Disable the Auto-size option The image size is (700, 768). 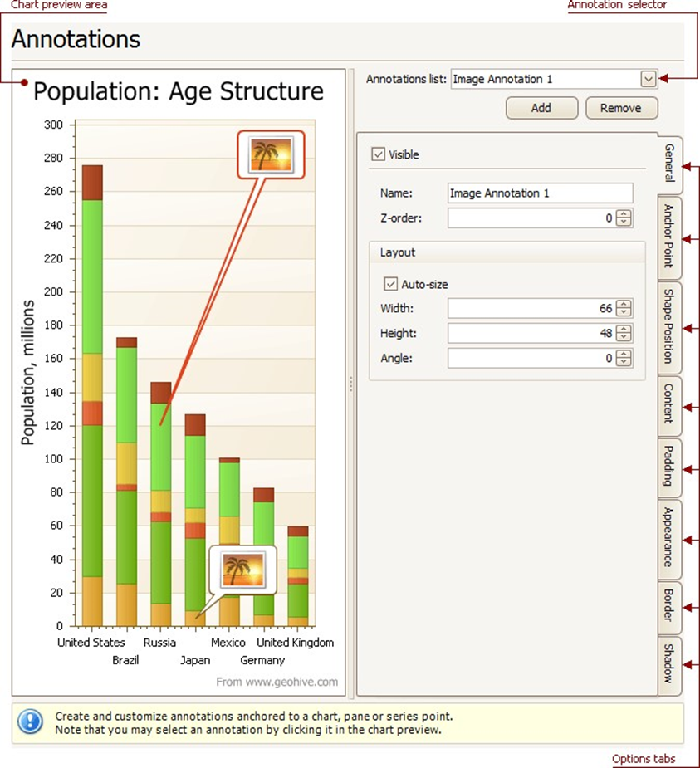(390, 283)
